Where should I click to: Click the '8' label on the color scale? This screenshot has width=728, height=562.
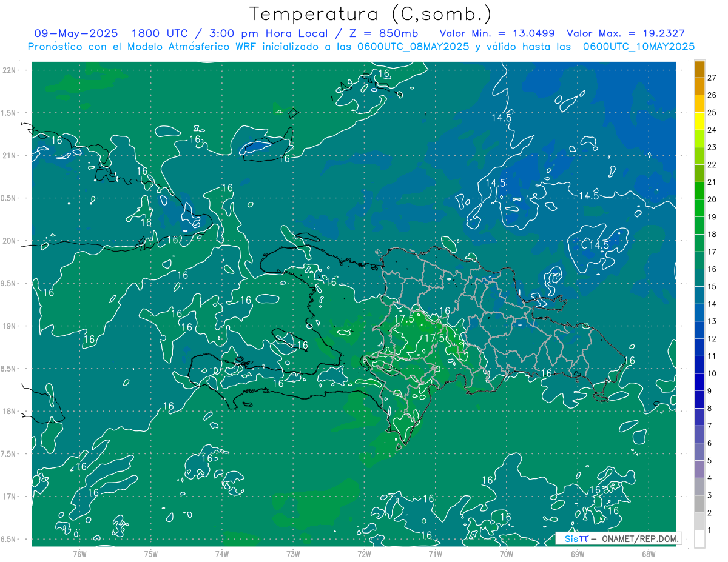point(709,409)
